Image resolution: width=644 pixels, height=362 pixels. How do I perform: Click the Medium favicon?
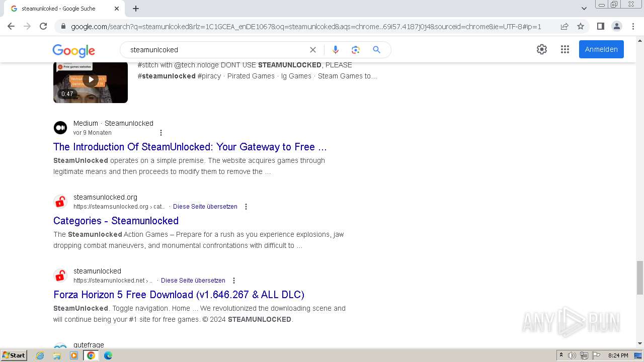click(x=60, y=128)
